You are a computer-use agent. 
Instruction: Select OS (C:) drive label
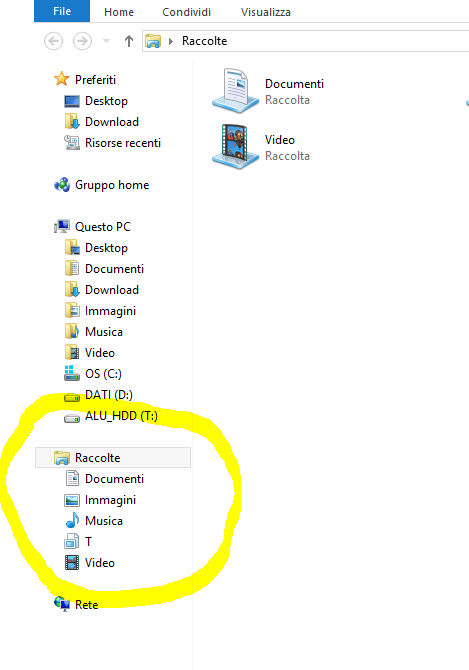click(103, 373)
